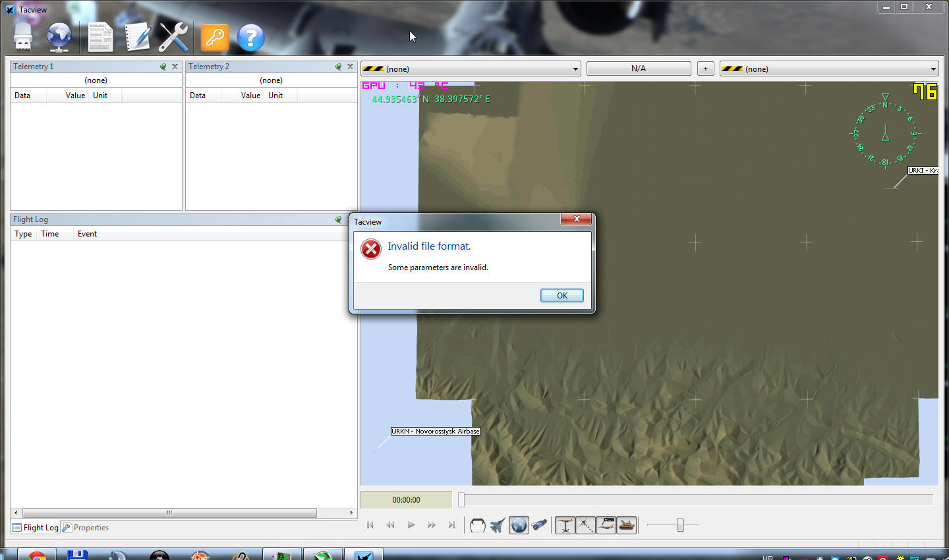The height and width of the screenshot is (560, 949).
Task: Click the 00:00:00 time display field
Action: [406, 500]
